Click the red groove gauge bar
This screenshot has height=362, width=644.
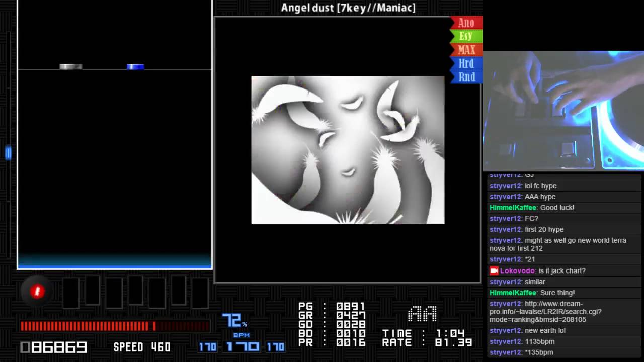tap(115, 327)
